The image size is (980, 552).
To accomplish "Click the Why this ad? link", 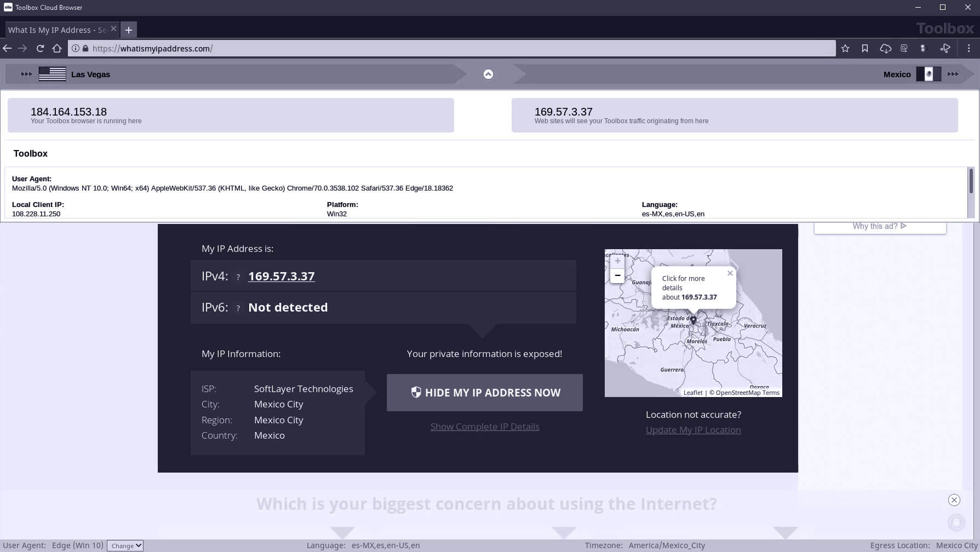I will pyautogui.click(x=880, y=226).
